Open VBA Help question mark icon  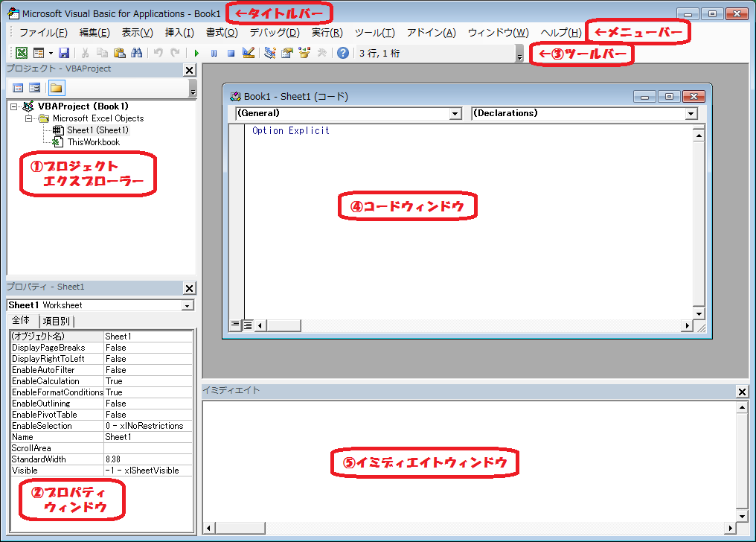click(x=343, y=53)
